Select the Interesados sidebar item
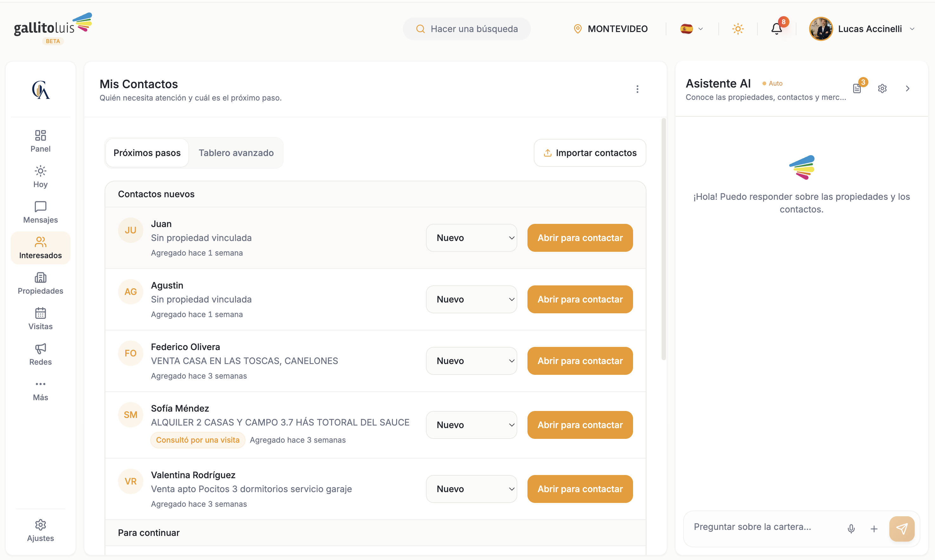 click(40, 248)
